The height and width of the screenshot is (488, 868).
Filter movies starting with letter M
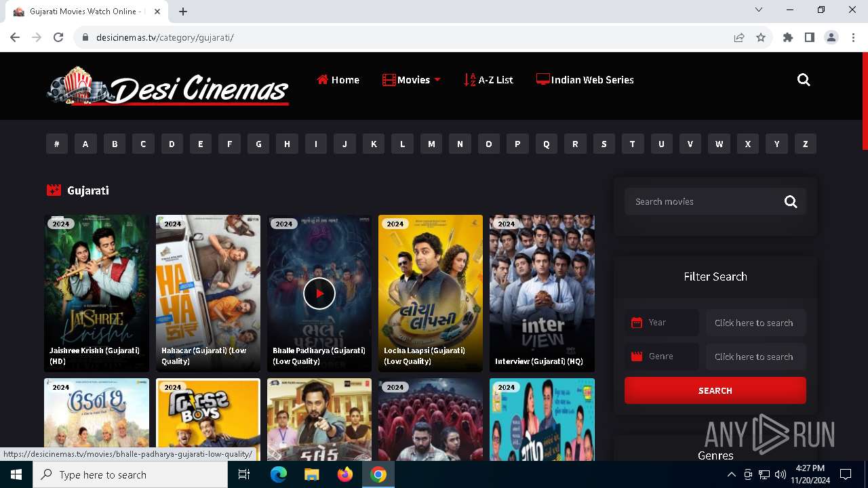point(431,144)
